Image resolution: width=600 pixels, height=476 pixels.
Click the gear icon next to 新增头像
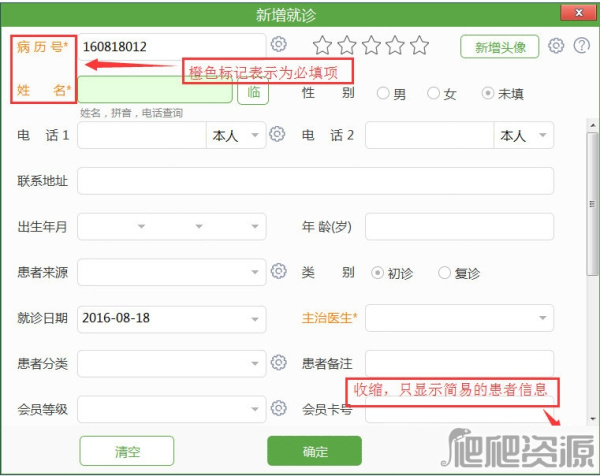[x=557, y=46]
